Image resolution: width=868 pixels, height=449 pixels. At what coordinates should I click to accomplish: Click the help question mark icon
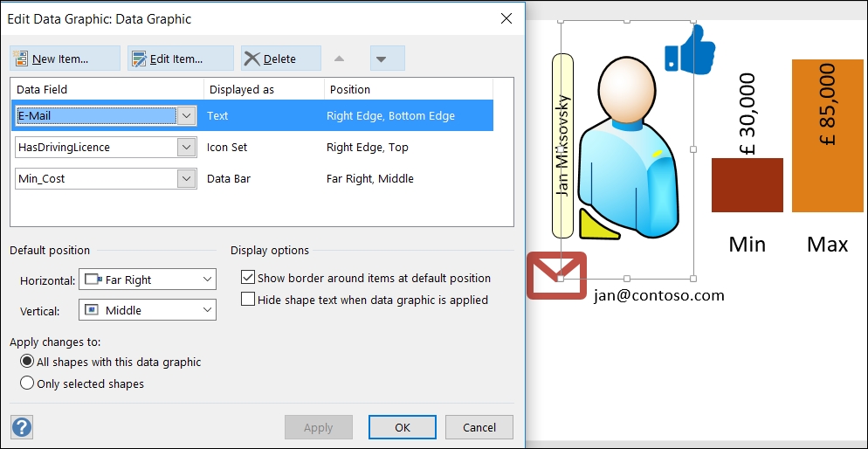[22, 427]
